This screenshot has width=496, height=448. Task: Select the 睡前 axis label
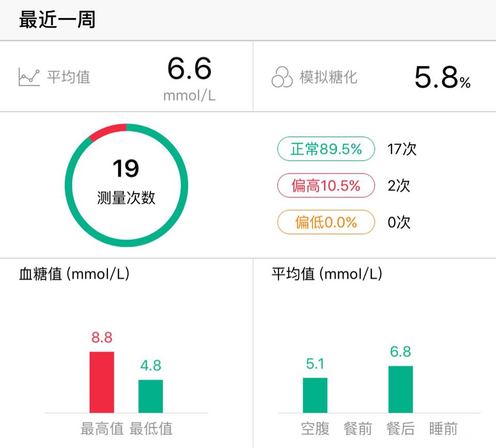coord(443,429)
